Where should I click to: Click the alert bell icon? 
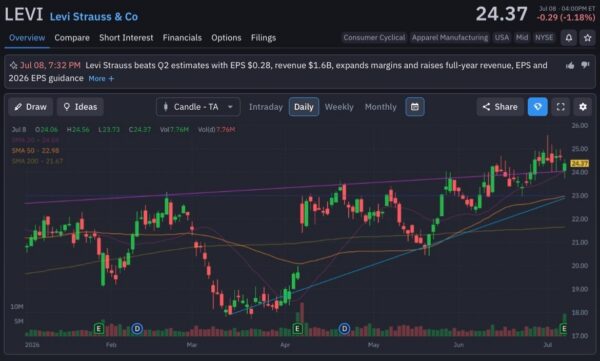[569, 38]
